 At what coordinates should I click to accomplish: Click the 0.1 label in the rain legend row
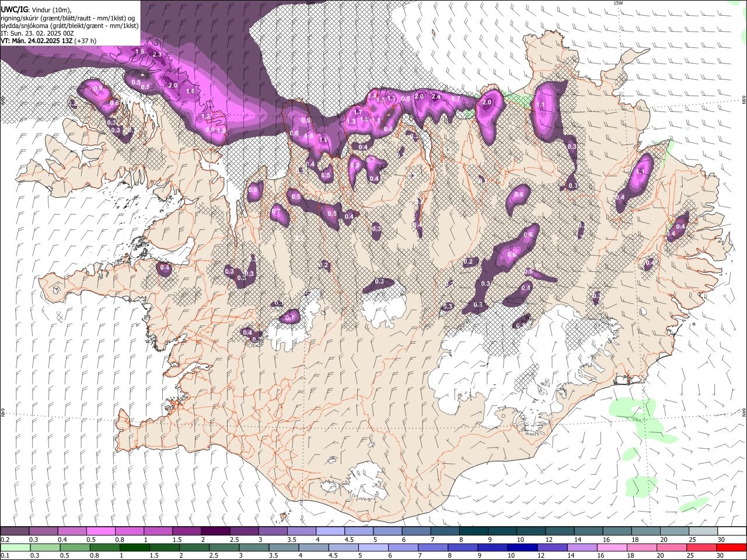point(5,556)
